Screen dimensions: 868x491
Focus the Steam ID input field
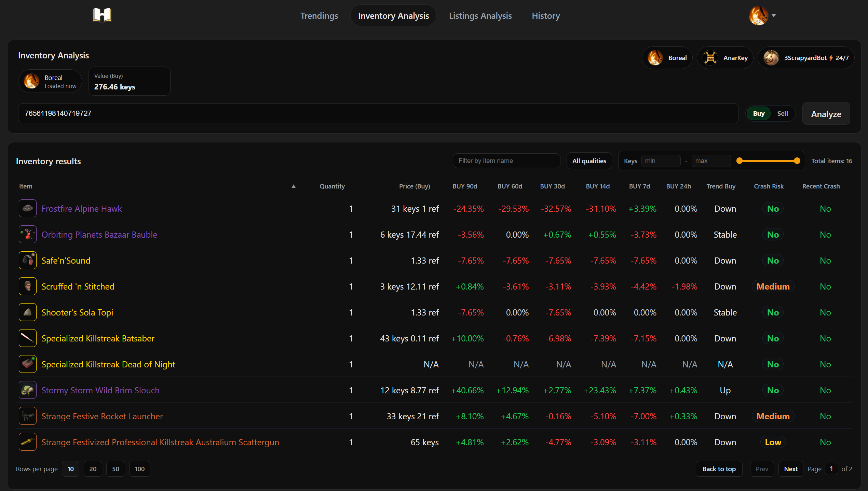pos(378,113)
